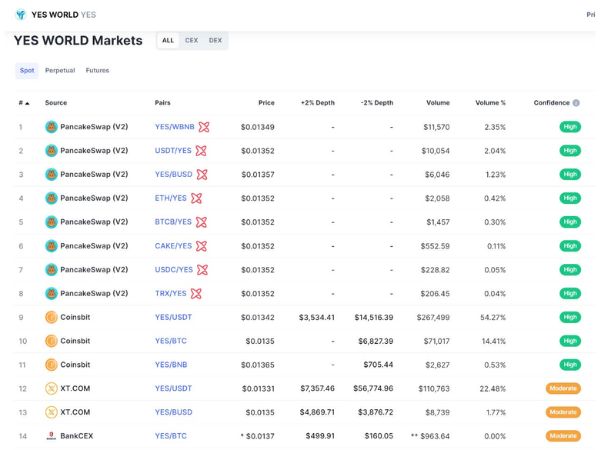Open the XT.COM YES/BUSD pair link

(174, 412)
